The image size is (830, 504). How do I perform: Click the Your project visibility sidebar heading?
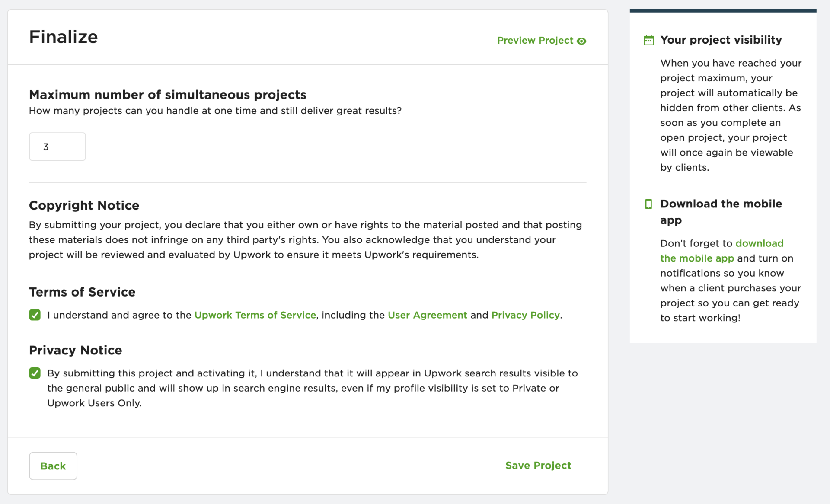721,40
